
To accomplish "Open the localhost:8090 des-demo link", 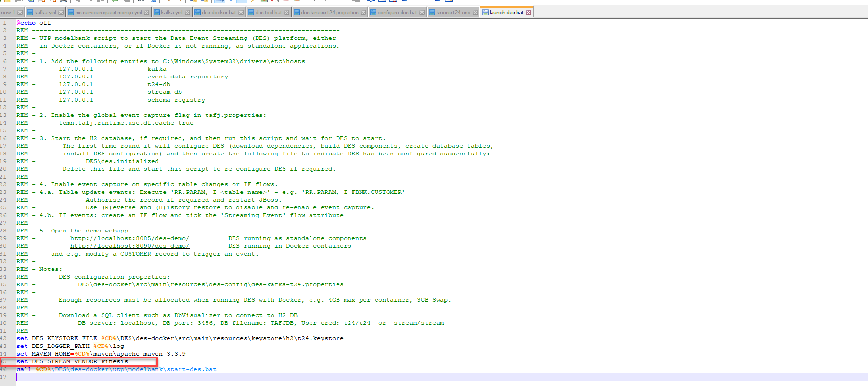I will [x=130, y=246].
